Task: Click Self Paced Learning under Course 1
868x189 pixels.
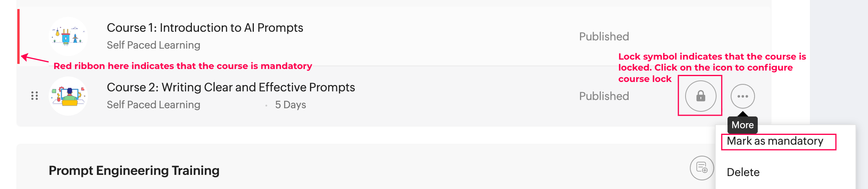Action: (x=153, y=45)
